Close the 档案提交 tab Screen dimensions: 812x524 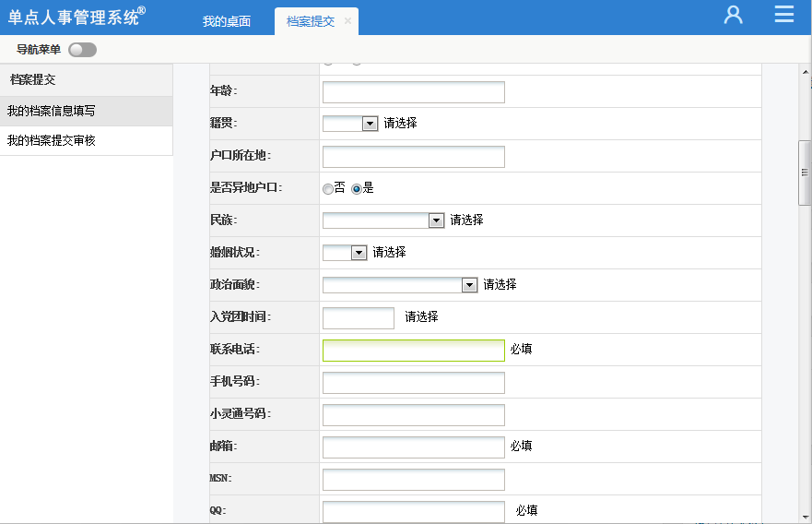tap(347, 20)
